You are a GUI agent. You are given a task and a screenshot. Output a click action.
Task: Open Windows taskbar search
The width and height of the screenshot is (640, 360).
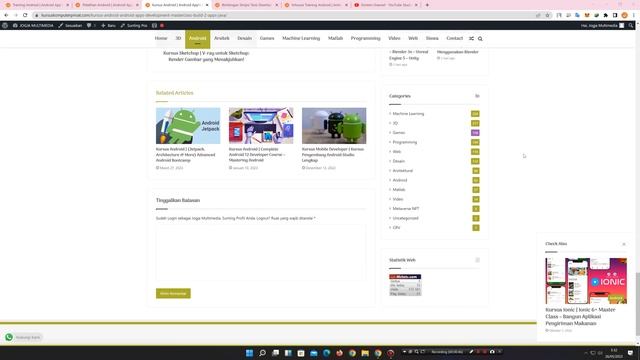262,353
